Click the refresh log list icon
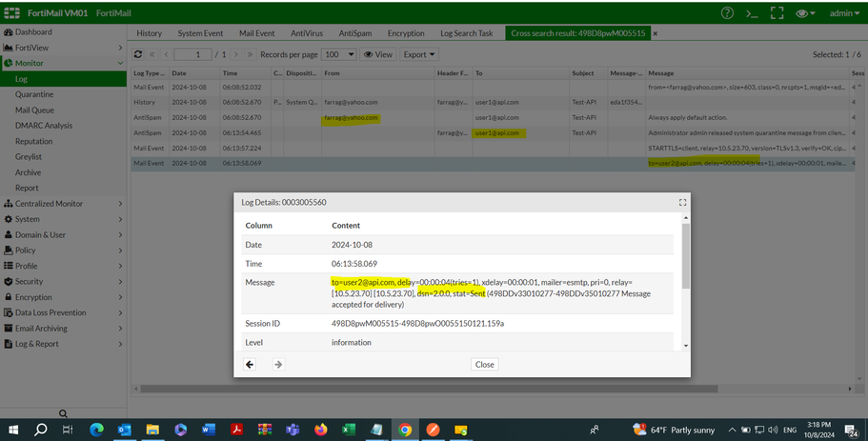868x441 pixels. tap(139, 55)
